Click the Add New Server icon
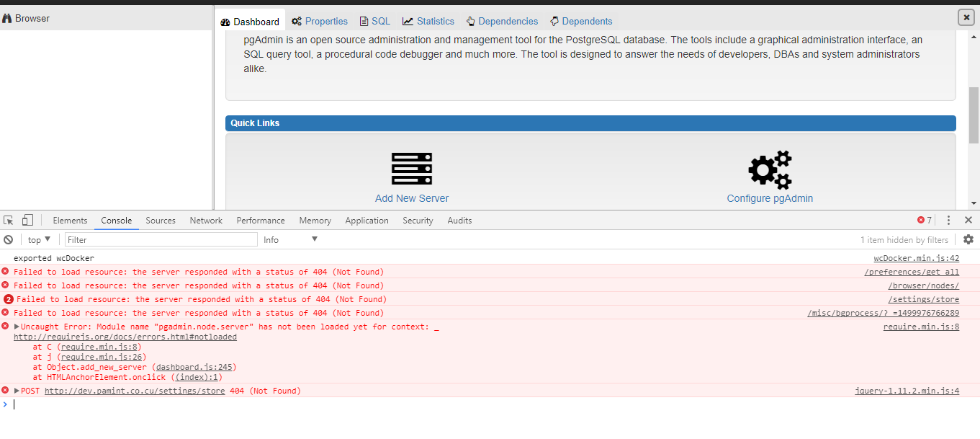 (412, 169)
